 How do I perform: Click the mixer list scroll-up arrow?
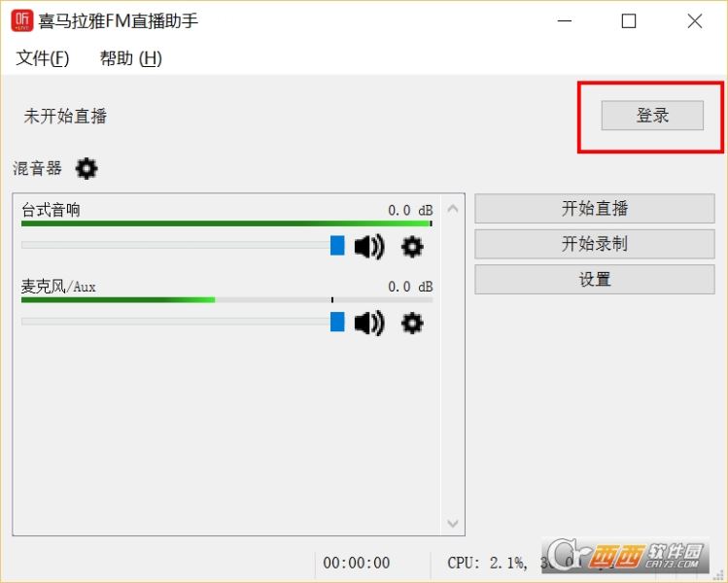[453, 208]
